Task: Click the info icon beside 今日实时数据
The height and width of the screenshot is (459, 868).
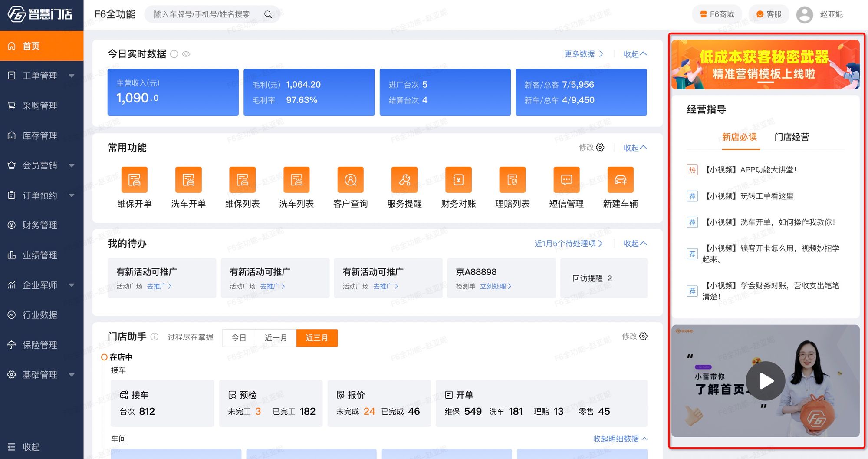Action: (174, 54)
